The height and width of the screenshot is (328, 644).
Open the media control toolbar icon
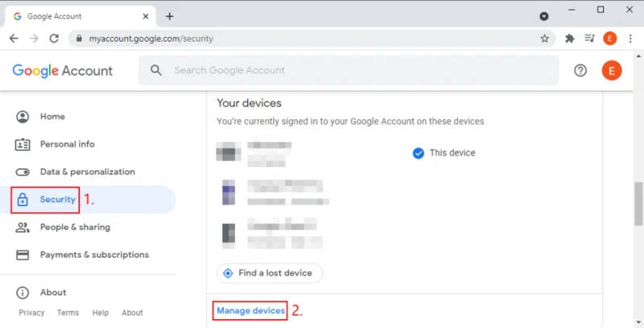[590, 38]
